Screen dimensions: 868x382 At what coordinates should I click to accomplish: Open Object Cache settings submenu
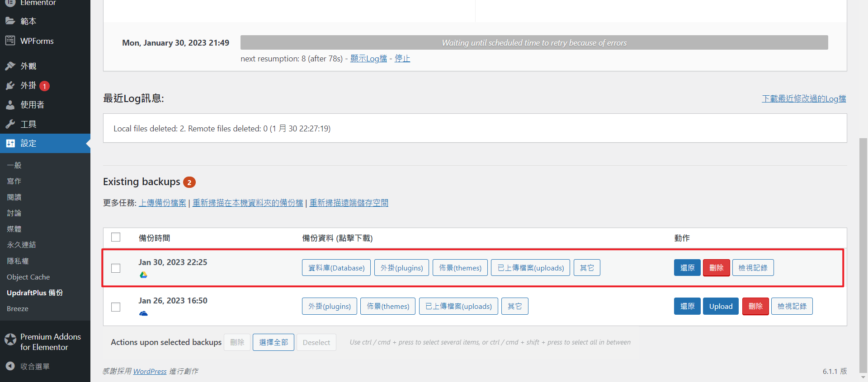pyautogui.click(x=28, y=277)
